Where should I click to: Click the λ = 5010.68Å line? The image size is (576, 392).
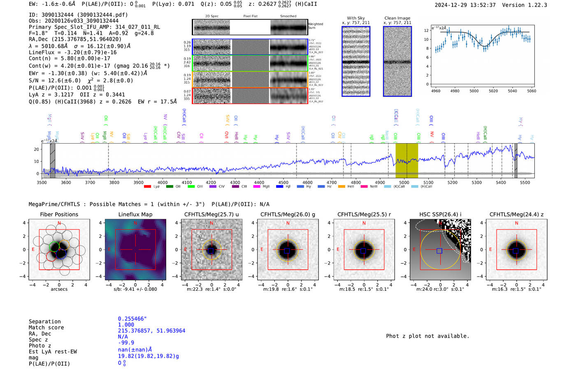tap(79, 46)
